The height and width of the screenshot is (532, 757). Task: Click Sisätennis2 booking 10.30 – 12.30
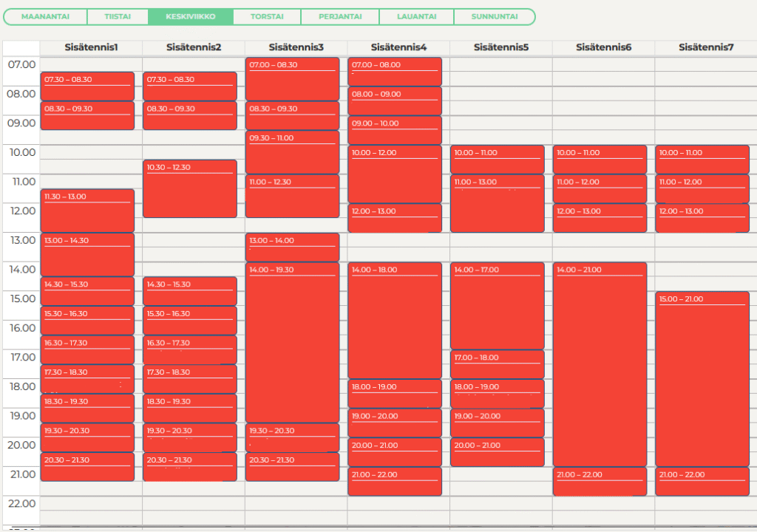tap(190, 188)
